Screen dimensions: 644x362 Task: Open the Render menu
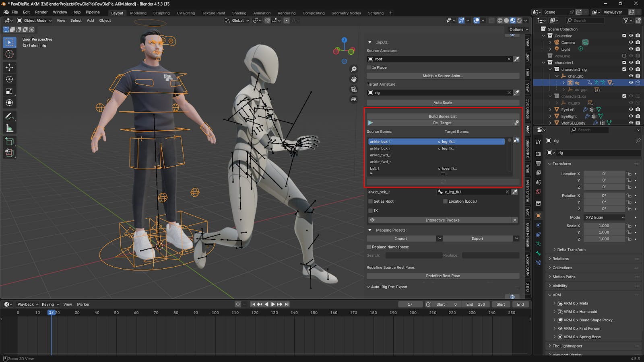pyautogui.click(x=41, y=12)
